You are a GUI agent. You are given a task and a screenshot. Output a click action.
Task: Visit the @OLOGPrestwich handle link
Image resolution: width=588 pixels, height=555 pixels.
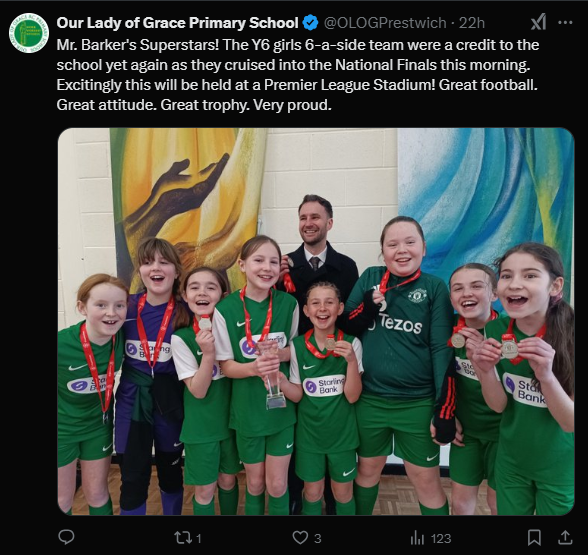(x=385, y=23)
